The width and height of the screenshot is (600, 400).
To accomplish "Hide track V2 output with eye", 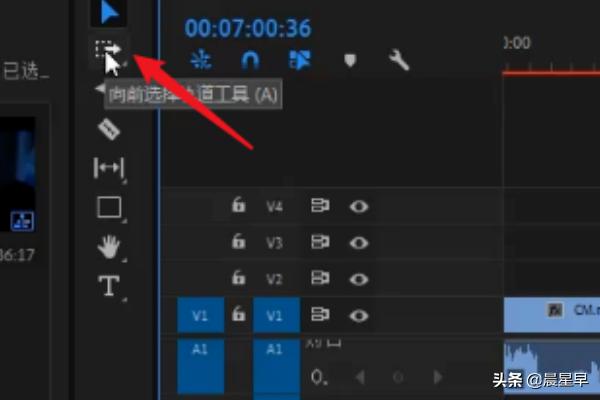I will pos(359,279).
